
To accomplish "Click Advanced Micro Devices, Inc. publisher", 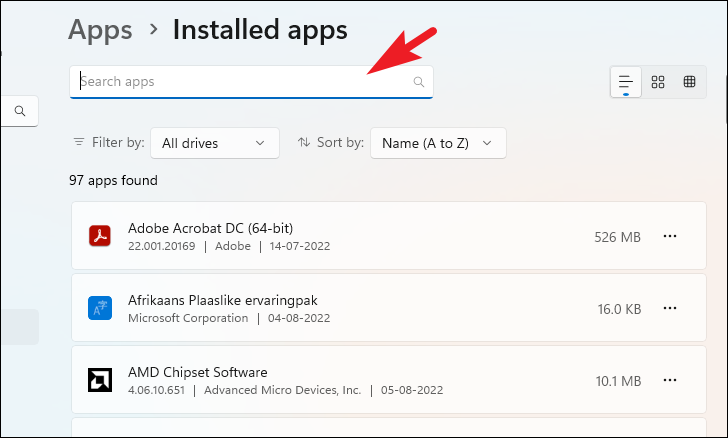I will click(x=282, y=390).
